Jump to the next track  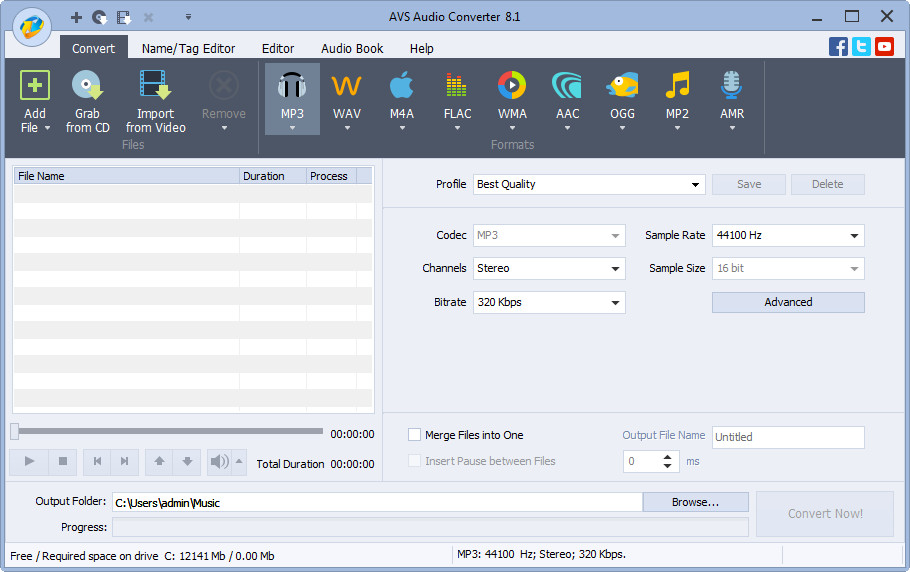click(x=124, y=462)
